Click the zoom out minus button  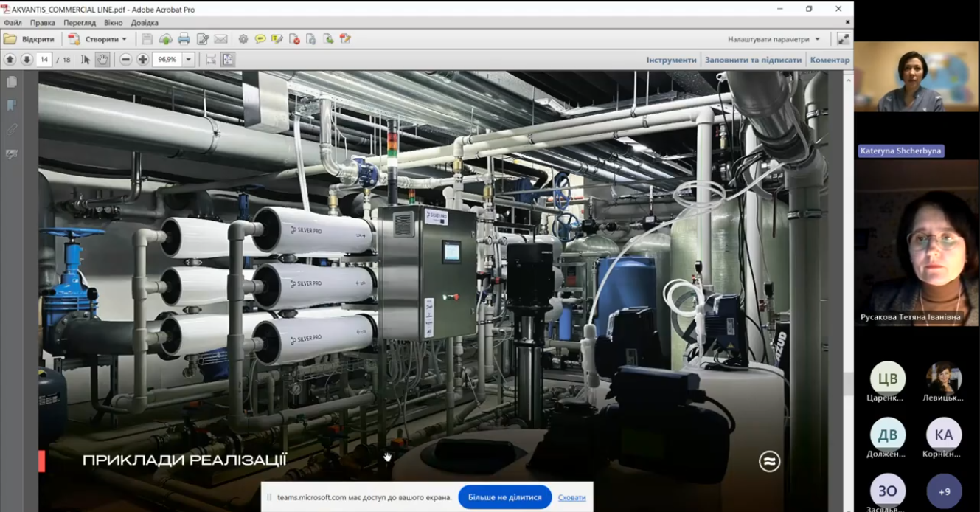pyautogui.click(x=126, y=60)
